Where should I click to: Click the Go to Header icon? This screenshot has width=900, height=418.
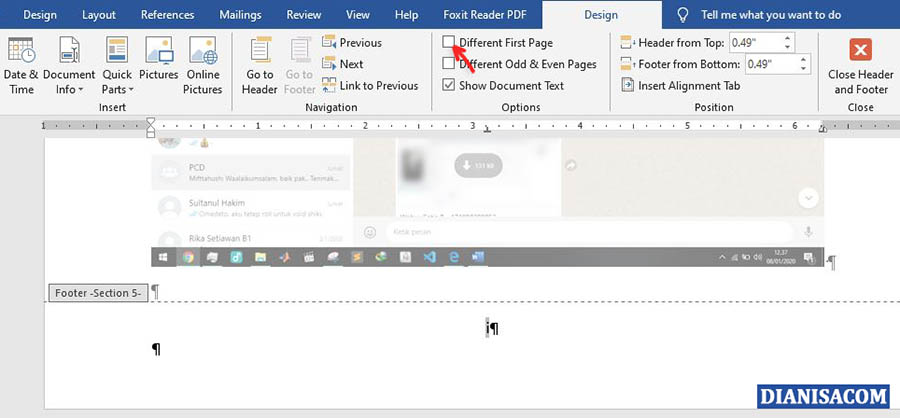[259, 60]
